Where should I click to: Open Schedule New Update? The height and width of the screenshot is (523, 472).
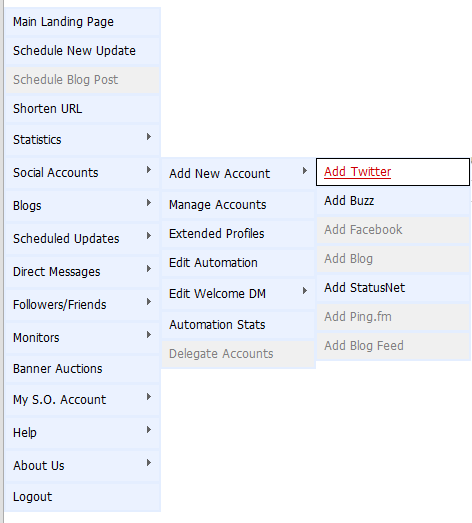[83, 51]
